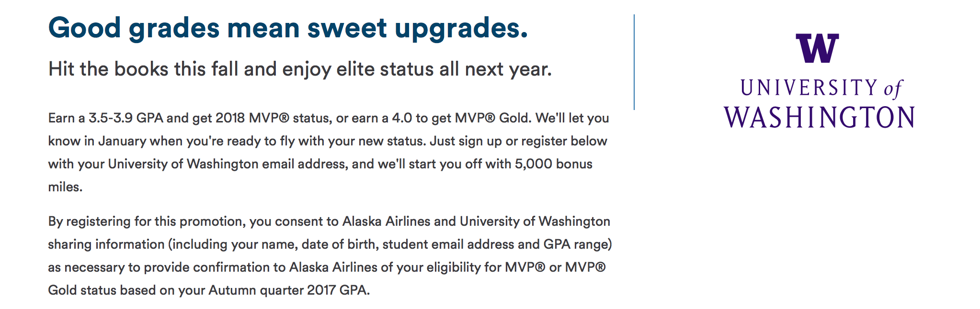Select the 'Good grades mean sweet upgrades.' headline

288,29
